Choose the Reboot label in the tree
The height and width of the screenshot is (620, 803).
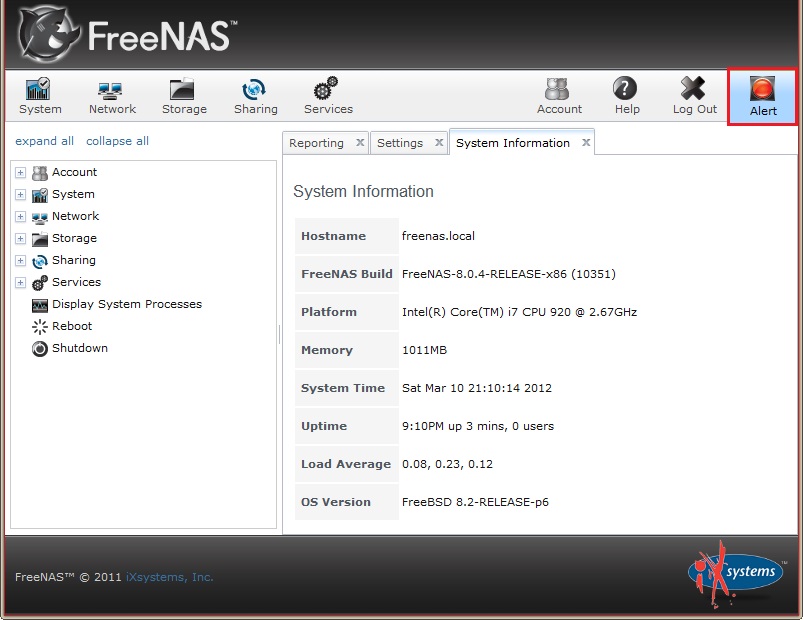pyautogui.click(x=72, y=326)
